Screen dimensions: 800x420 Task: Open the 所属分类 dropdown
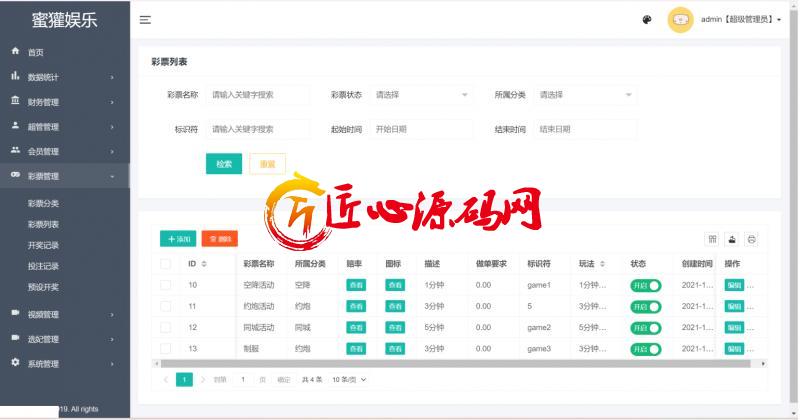585,95
